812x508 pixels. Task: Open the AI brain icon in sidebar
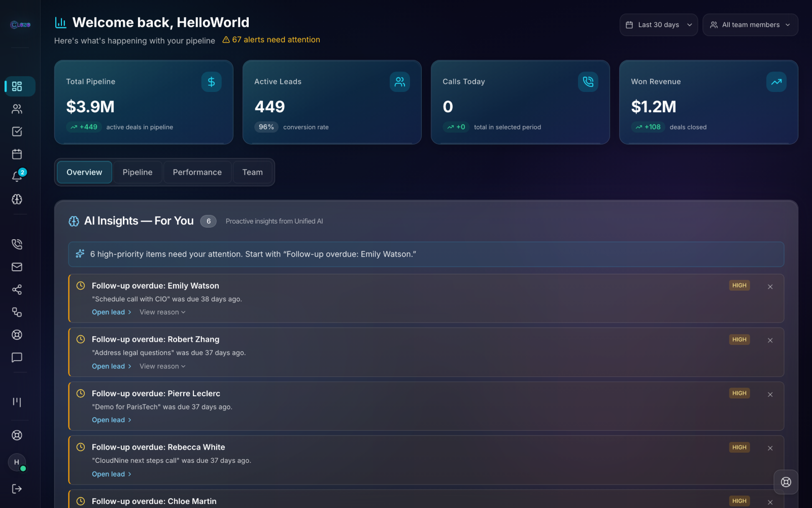pos(17,199)
